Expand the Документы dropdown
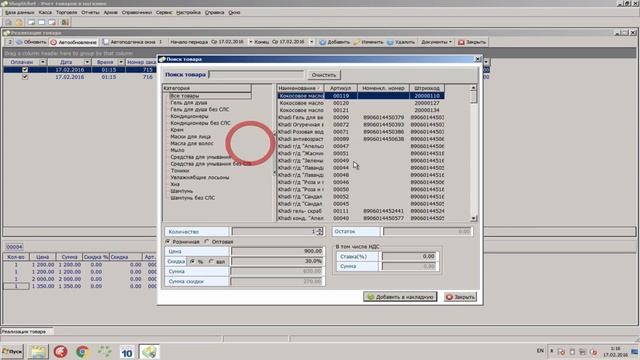The width and height of the screenshot is (640, 360). [x=436, y=42]
